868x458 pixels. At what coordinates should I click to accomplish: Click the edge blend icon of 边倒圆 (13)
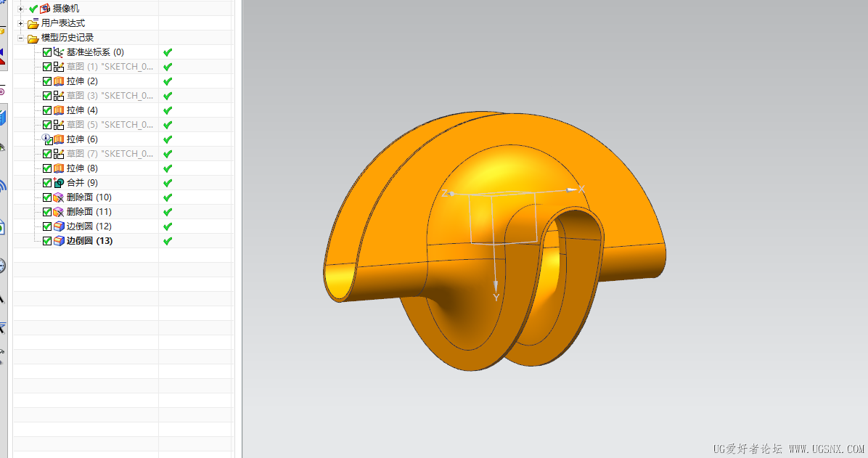click(x=59, y=241)
